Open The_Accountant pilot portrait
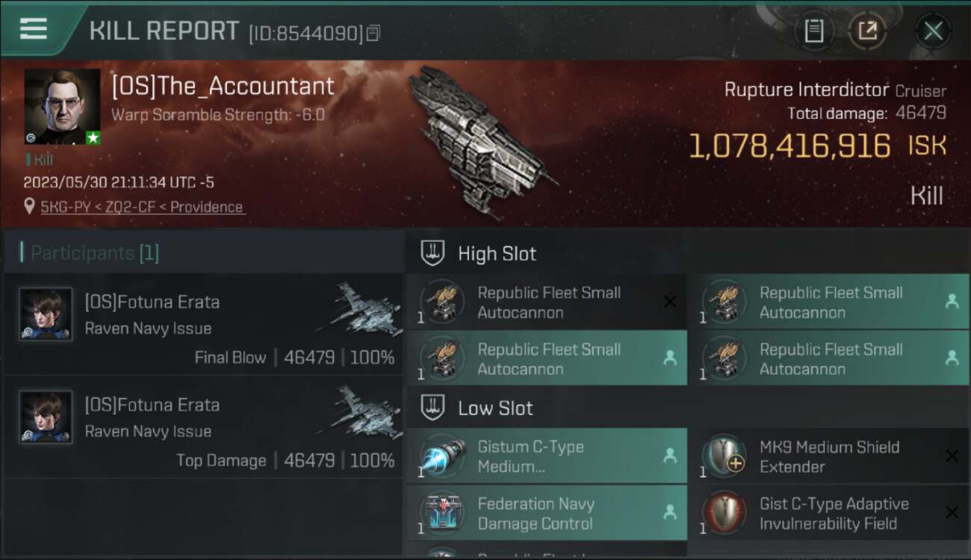This screenshot has height=560, width=971. [63, 107]
